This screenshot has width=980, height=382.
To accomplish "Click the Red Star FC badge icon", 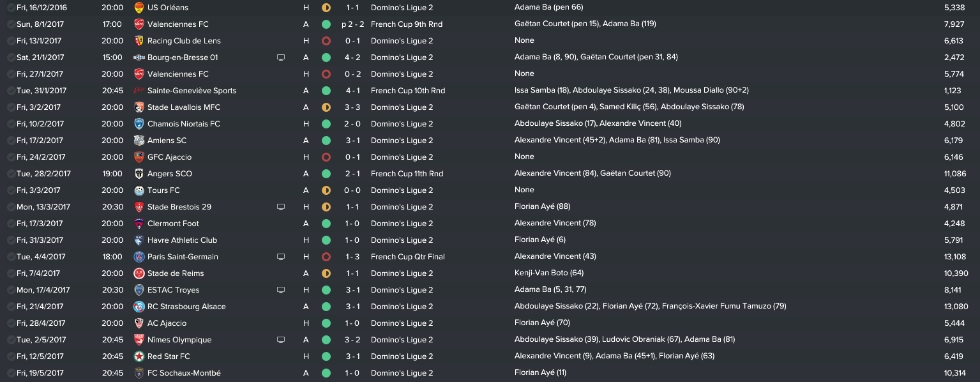I will click(x=139, y=356).
